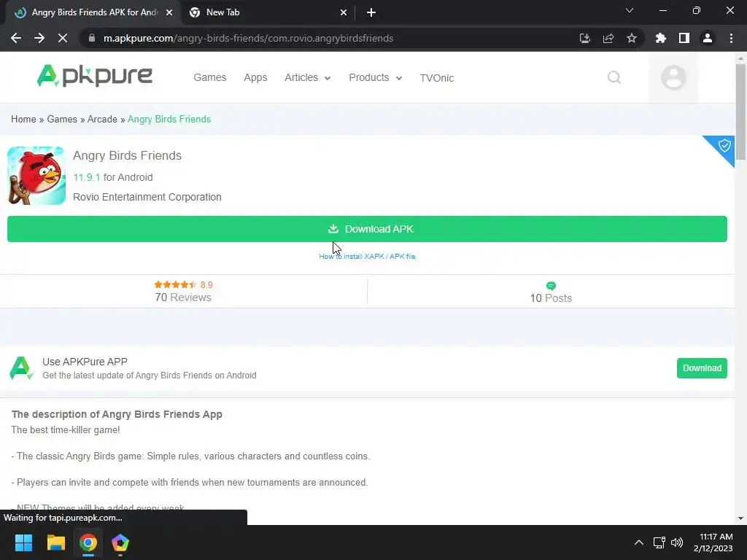Show hidden system tray icons
The height and width of the screenshot is (560, 747).
tap(639, 542)
